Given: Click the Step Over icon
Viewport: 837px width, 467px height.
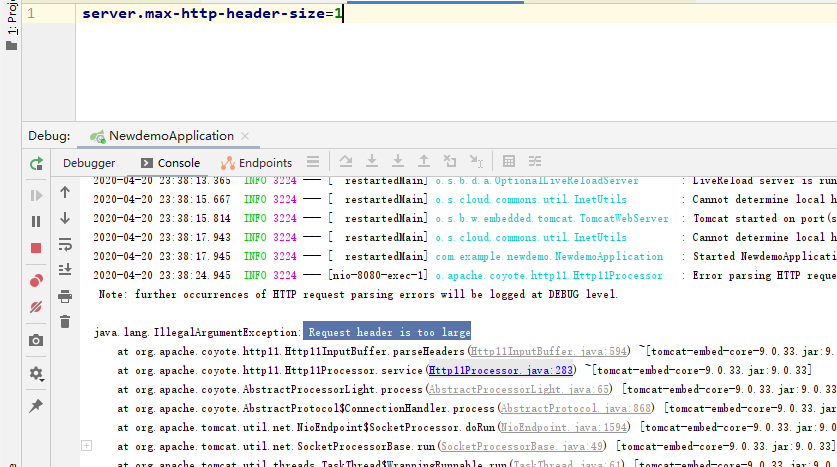Looking at the screenshot, I should tap(346, 161).
